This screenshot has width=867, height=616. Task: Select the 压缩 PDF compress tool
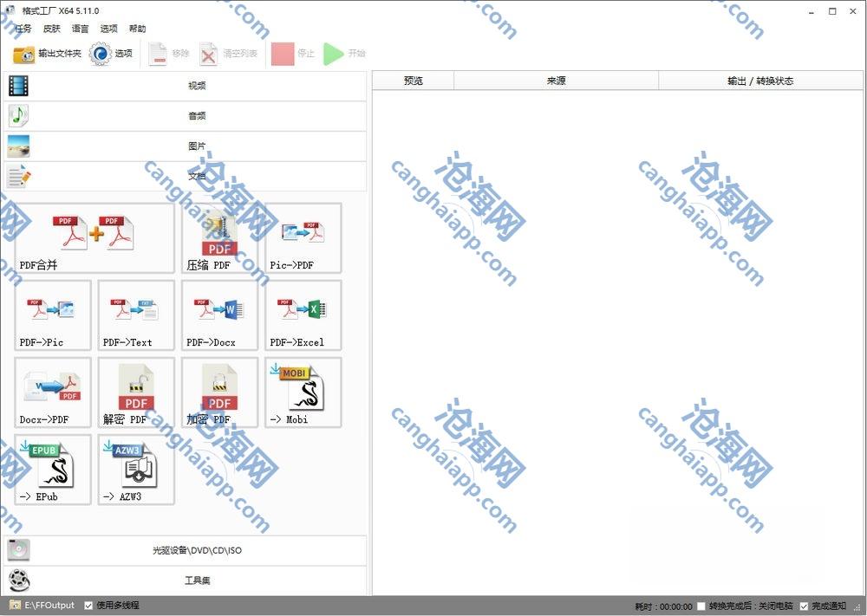pyautogui.click(x=219, y=237)
